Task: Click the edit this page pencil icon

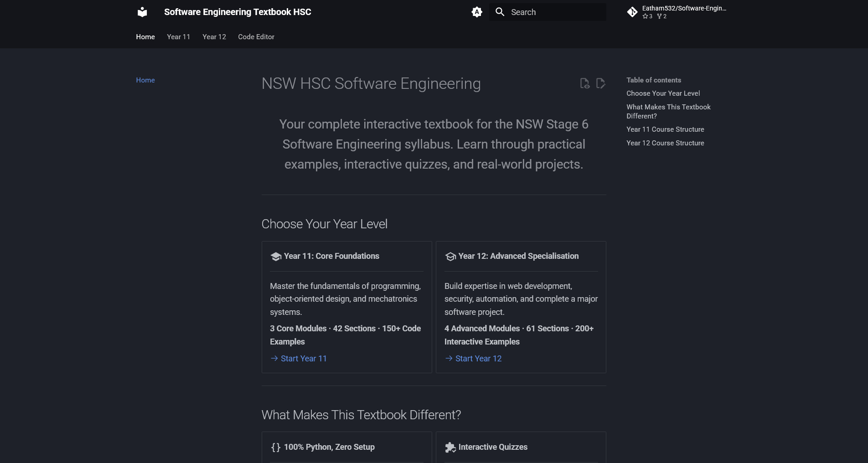Action: tap(601, 83)
